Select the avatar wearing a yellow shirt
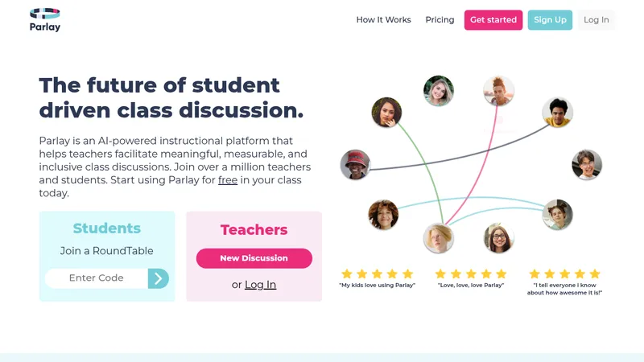The height and width of the screenshot is (362, 644). pos(557,113)
